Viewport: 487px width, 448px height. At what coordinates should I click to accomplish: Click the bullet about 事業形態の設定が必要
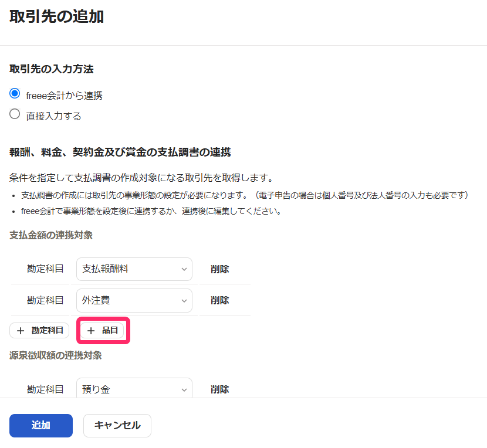[245, 195]
